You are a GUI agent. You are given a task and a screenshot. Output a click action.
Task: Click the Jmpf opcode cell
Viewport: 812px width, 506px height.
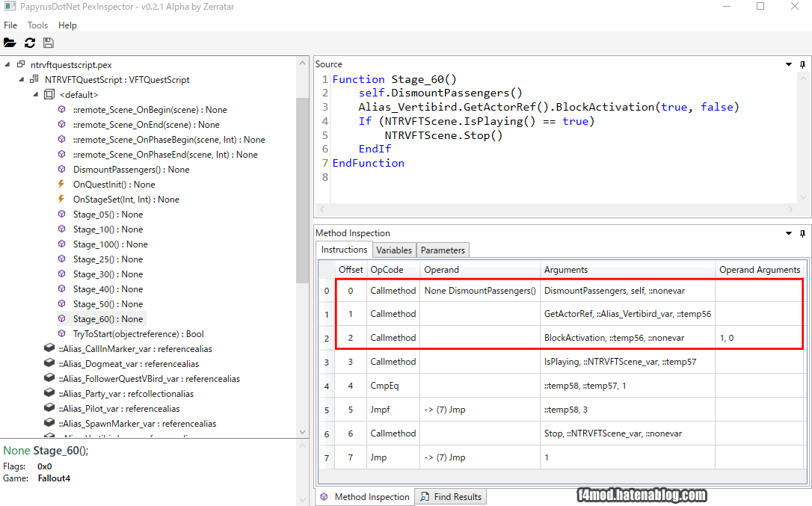point(393,409)
